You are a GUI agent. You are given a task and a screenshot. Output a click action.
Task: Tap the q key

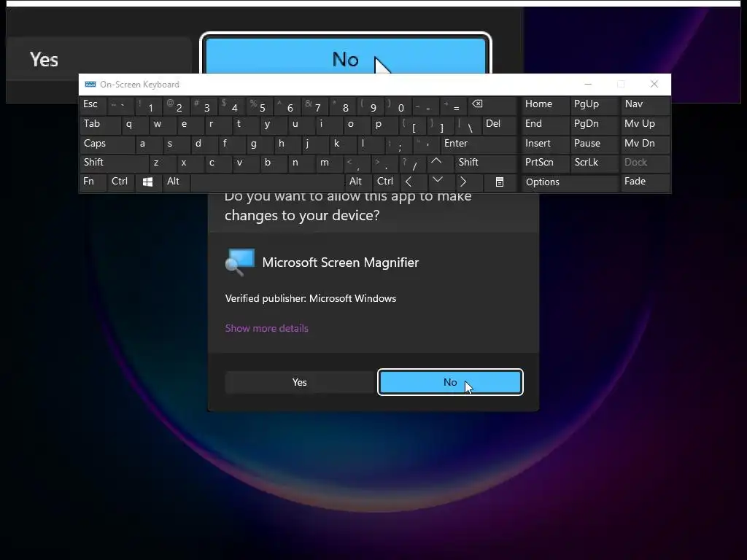click(x=135, y=125)
